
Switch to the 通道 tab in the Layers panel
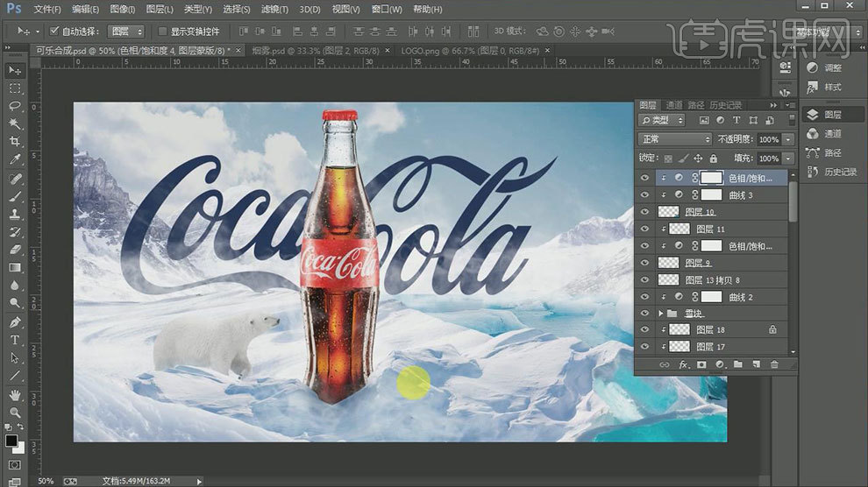673,105
